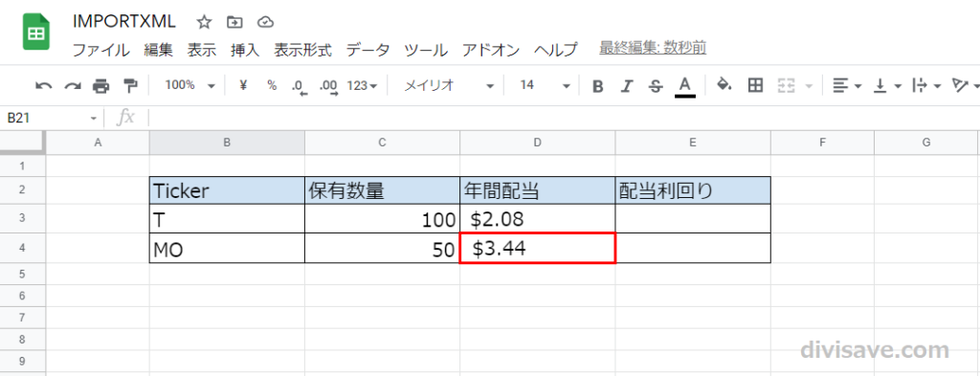Select row 2 header
The width and height of the screenshot is (980, 376).
tap(23, 189)
